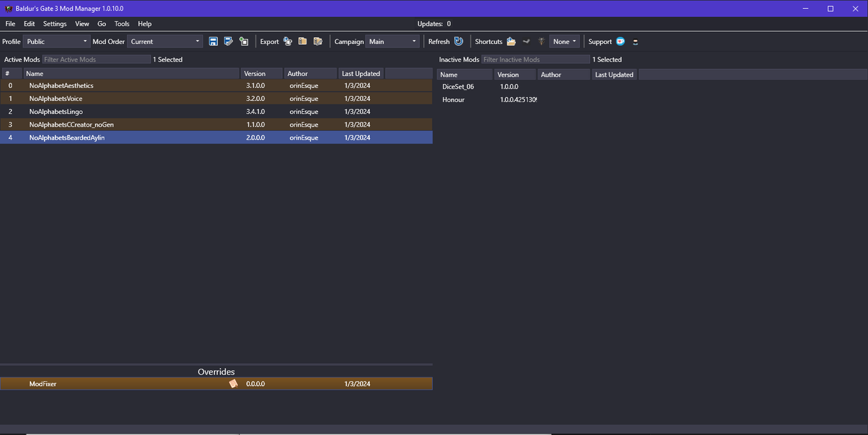Select the NoAlphabetsBeardedAylin mod row
The height and width of the screenshot is (435, 868).
[x=216, y=138]
